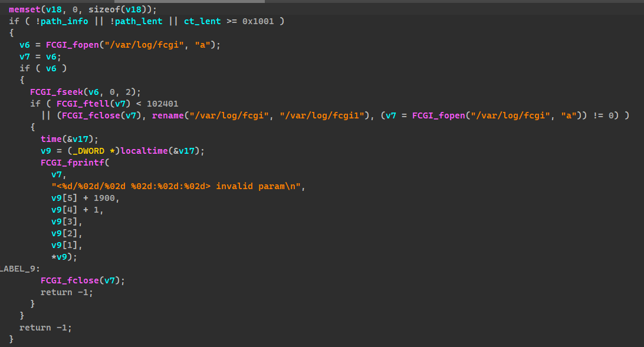
Task: Select the 102401 size constant
Action: coord(162,104)
